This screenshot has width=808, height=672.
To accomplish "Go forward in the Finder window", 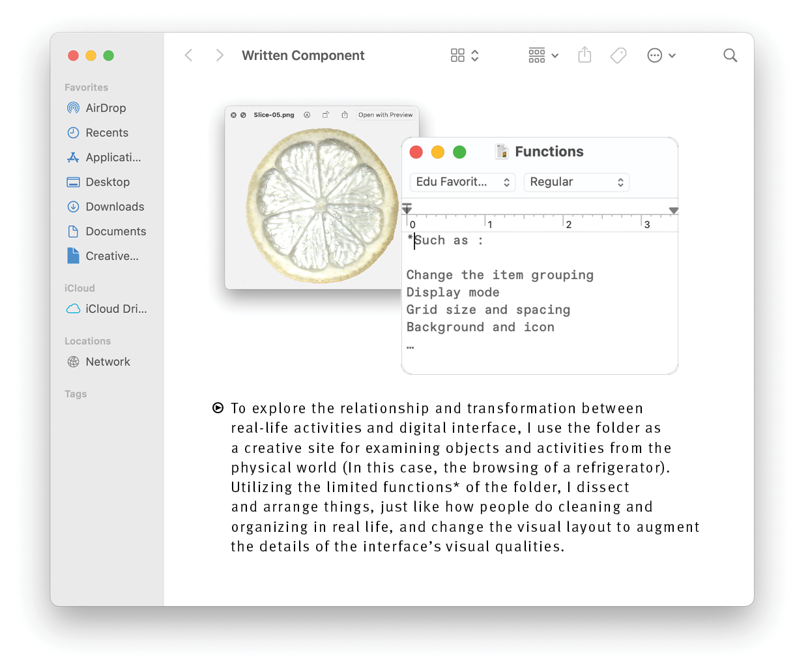I will (x=220, y=55).
